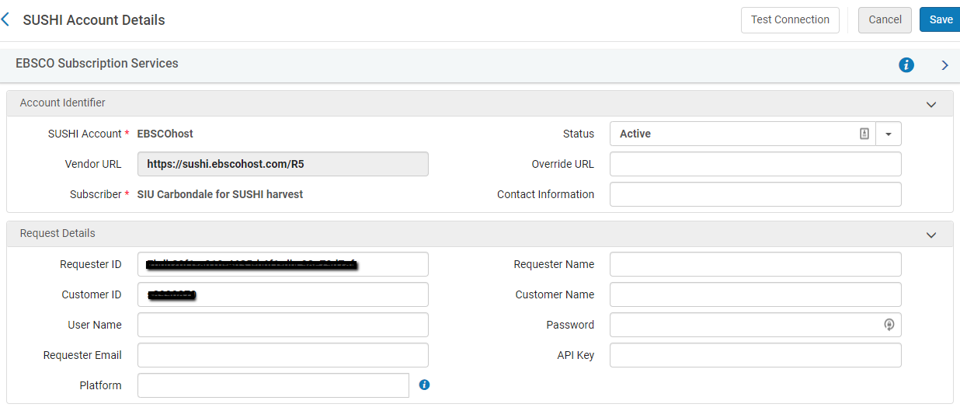The width and height of the screenshot is (960, 411).
Task: Collapse the Account Identifier section
Action: (x=931, y=104)
